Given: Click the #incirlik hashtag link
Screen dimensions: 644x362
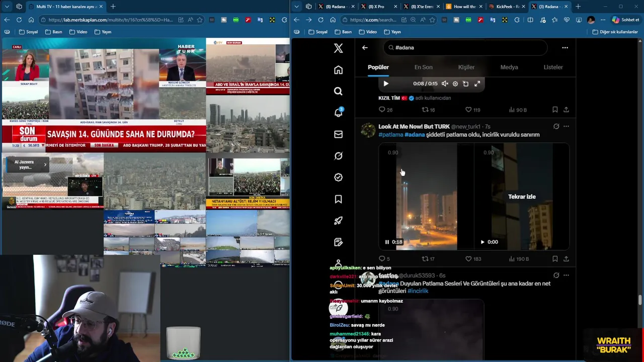Looking at the screenshot, I should pyautogui.click(x=418, y=291).
